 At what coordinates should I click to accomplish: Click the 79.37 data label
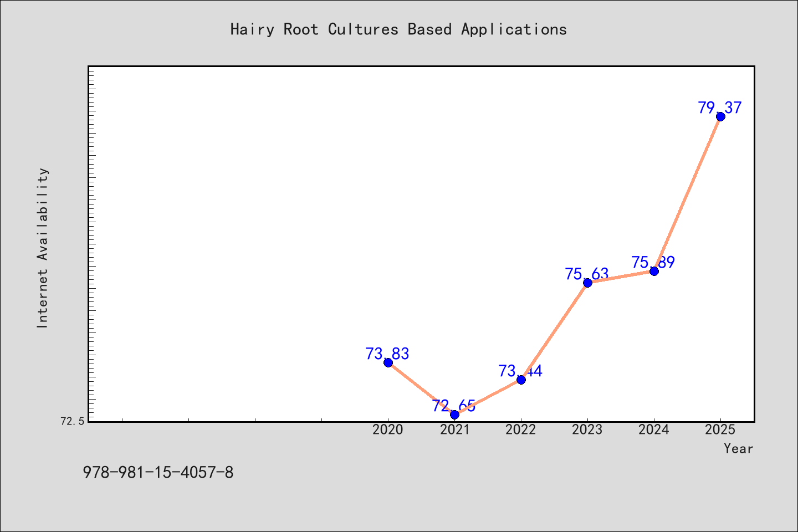click(x=720, y=108)
